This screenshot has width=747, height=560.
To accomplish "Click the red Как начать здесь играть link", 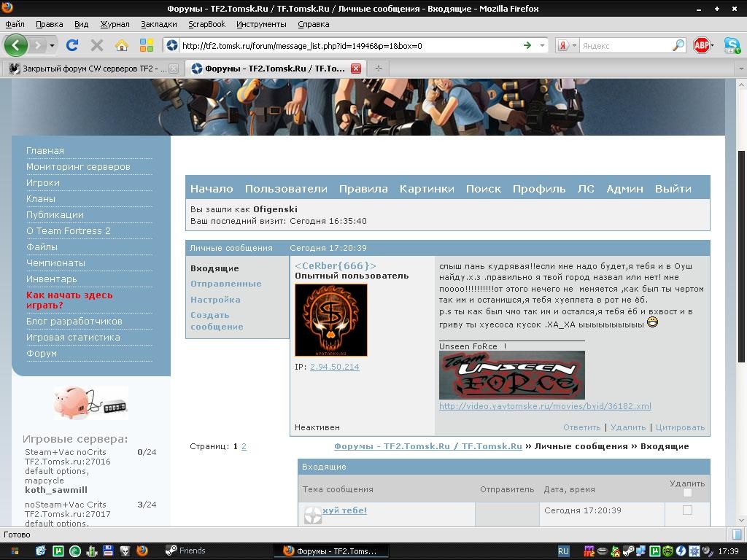I will (x=69, y=300).
